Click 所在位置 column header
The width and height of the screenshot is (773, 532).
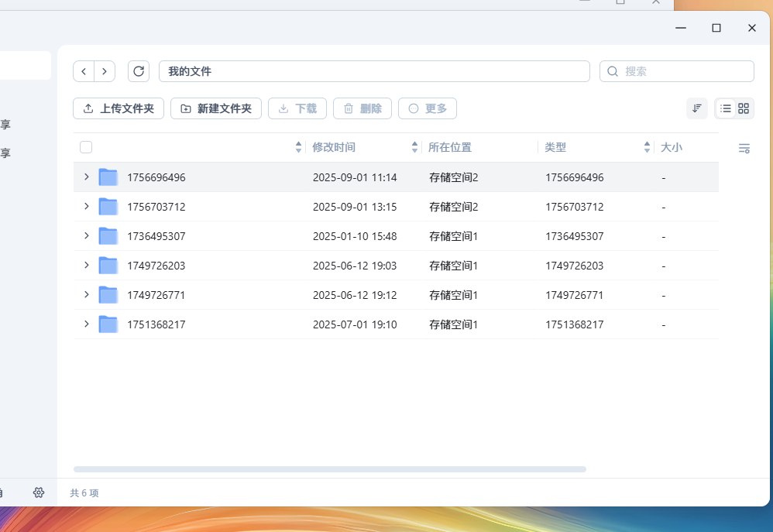coord(449,147)
